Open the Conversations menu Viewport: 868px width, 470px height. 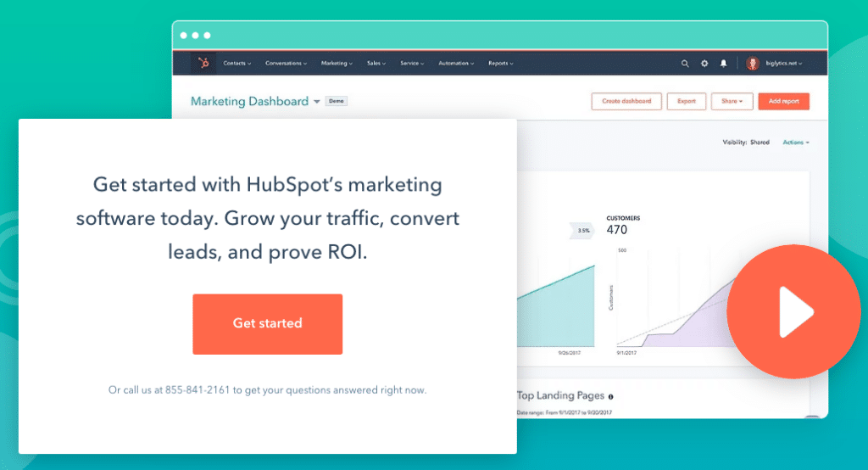286,63
